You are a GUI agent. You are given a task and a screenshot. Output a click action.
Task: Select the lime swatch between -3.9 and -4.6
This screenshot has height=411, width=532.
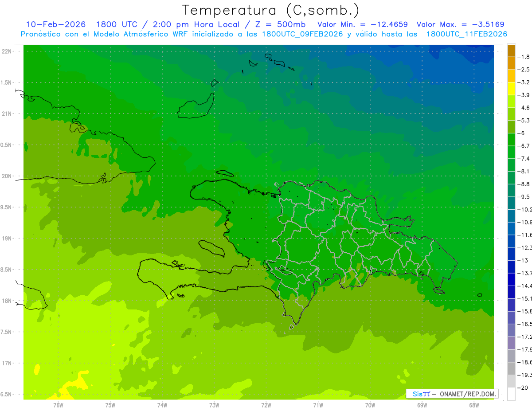(x=511, y=102)
